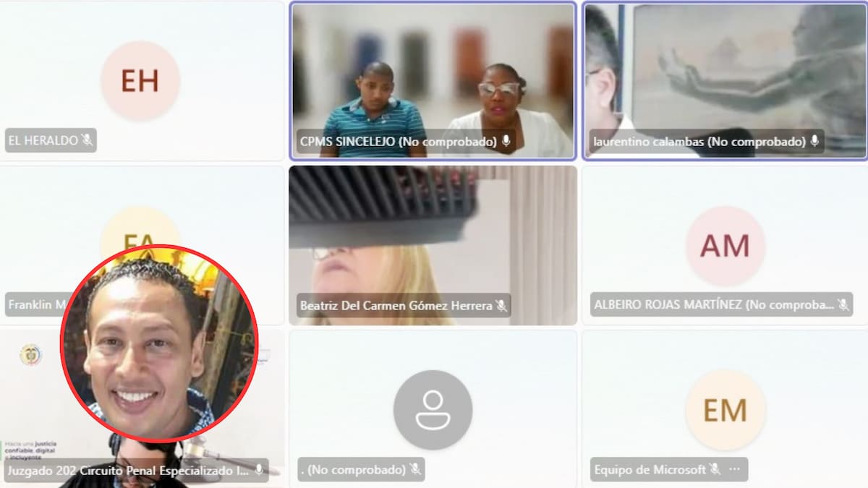Click the ALBEIRO ROJAS MARTÍNEZ name label

tap(712, 305)
